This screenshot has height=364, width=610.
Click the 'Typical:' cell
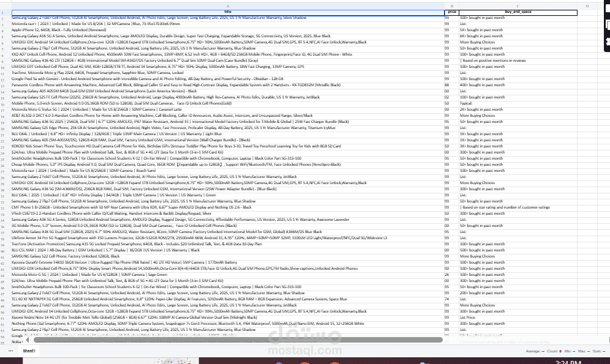518,103
